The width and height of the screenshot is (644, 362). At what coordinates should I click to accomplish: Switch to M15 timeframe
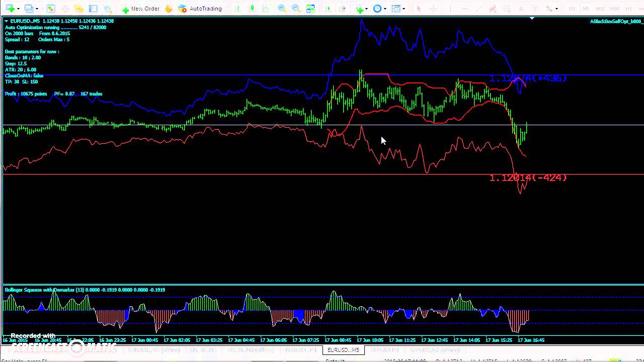click(600, 9)
